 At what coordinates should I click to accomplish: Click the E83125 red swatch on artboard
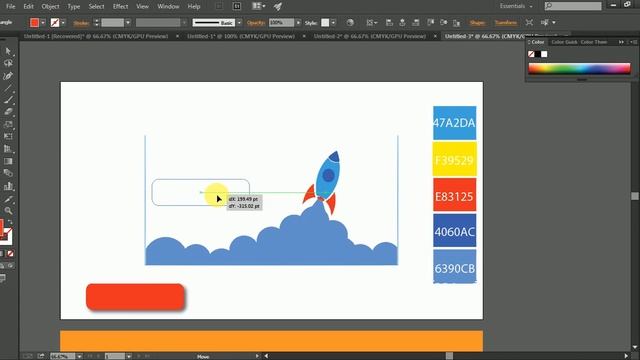coord(454,195)
